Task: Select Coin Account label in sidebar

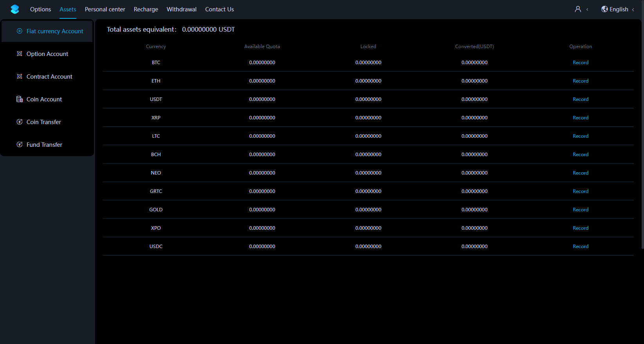Action: tap(44, 99)
